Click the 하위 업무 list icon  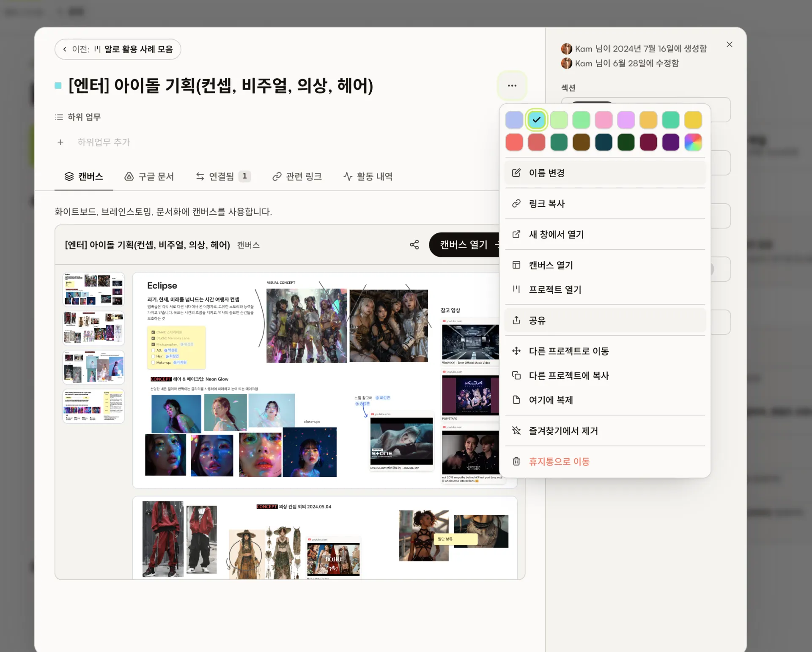click(59, 117)
